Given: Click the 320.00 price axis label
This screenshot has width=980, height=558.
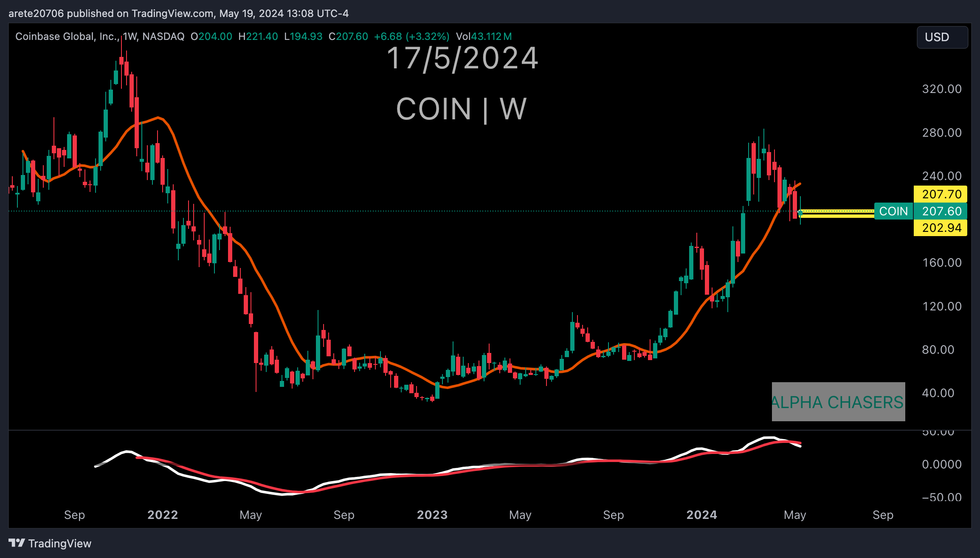Looking at the screenshot, I should pos(942,89).
